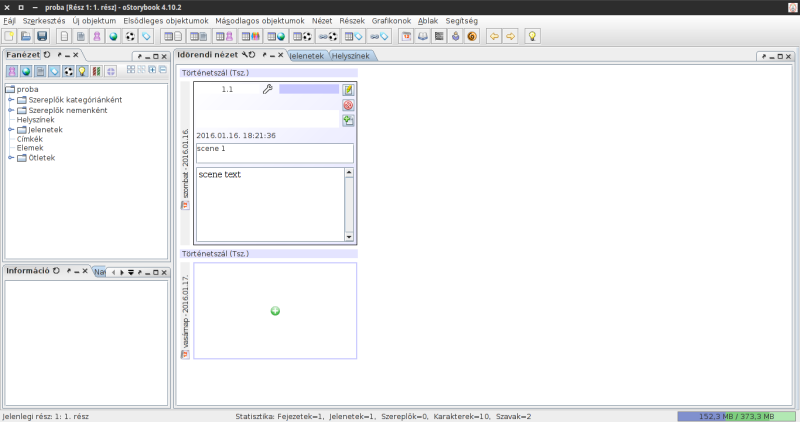Viewport: 800px width, 422px height.
Task: Click the scene 1 title field
Action: 274,153
